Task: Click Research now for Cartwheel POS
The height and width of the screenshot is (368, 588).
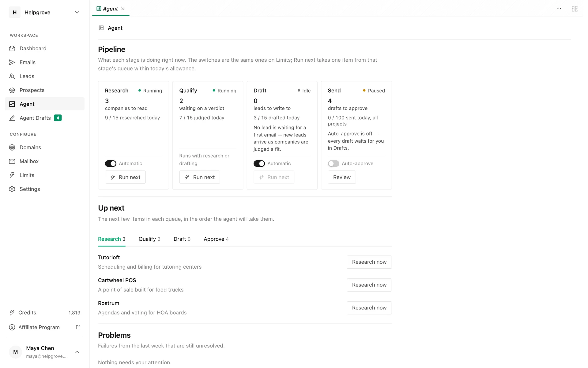Action: coord(369,285)
